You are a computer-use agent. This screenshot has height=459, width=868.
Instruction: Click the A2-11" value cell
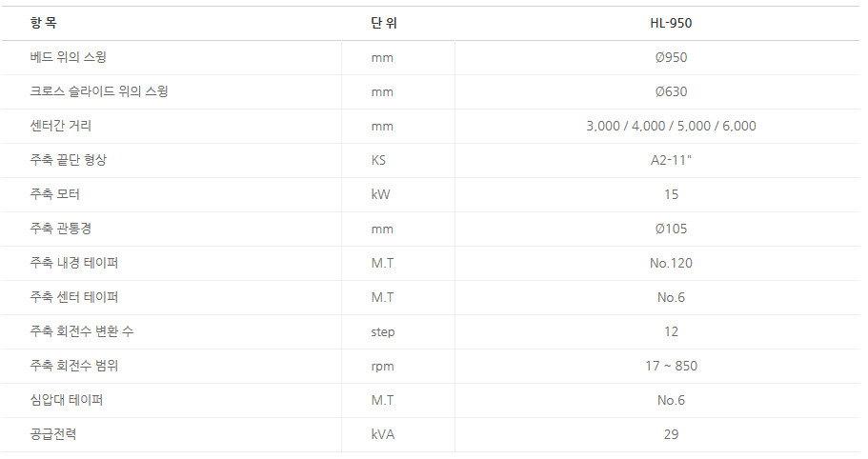click(x=671, y=160)
